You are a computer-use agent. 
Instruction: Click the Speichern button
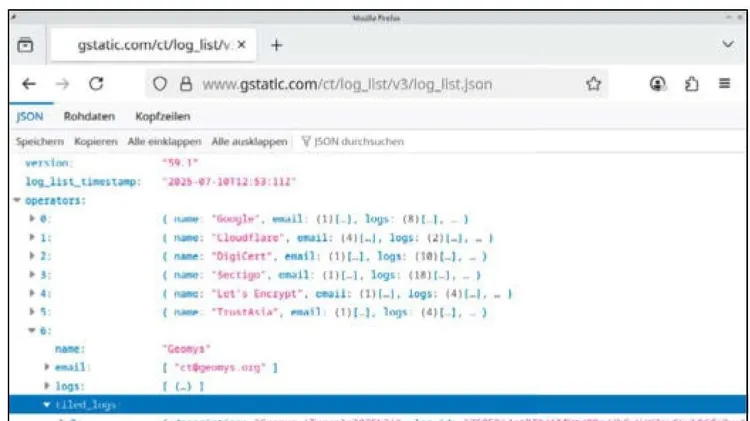[x=40, y=142]
